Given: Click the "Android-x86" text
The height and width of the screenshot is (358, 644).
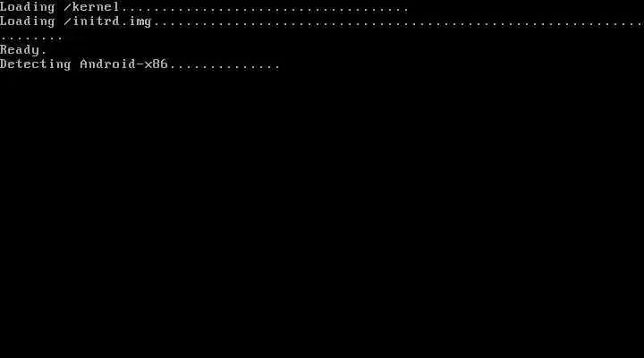Looking at the screenshot, I should coord(123,64).
